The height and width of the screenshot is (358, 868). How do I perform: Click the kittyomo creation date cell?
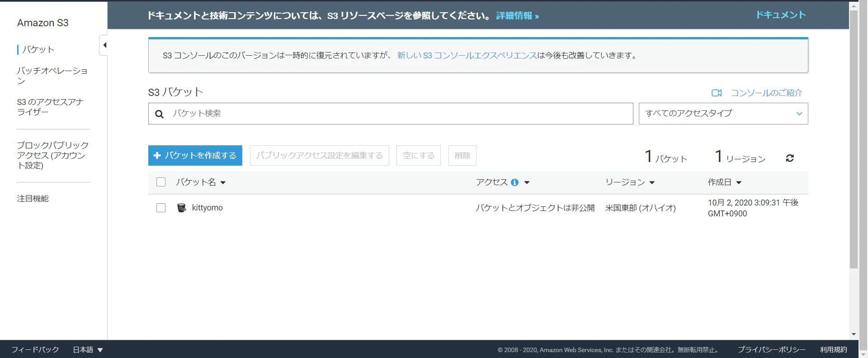753,208
